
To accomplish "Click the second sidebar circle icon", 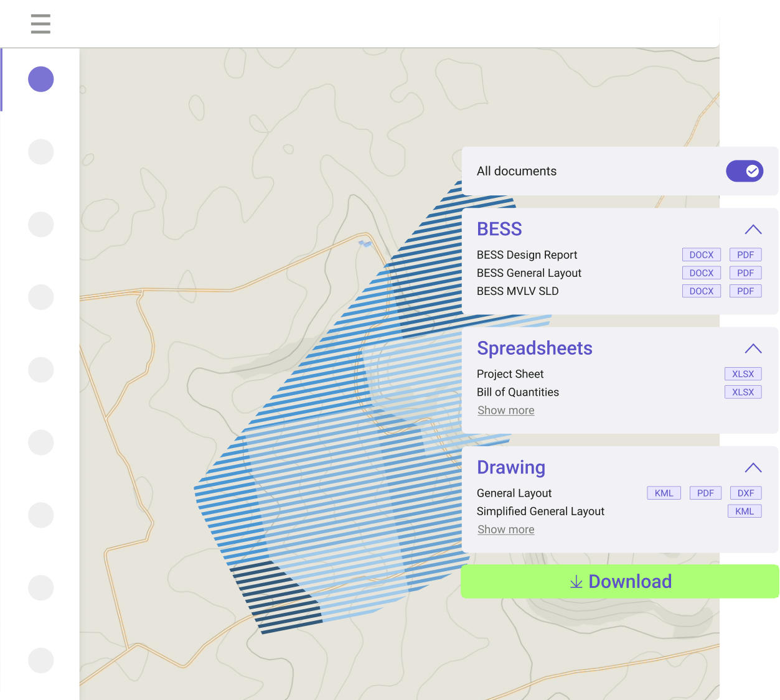I will pos(41,152).
